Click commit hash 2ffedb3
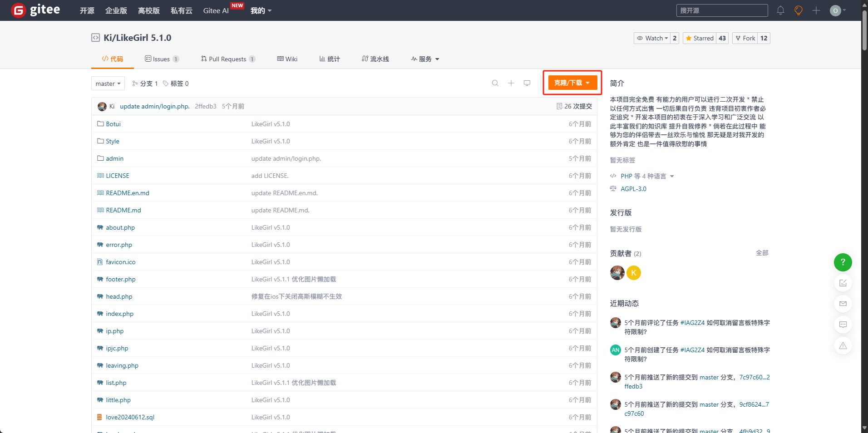This screenshot has width=868, height=433. [x=206, y=106]
